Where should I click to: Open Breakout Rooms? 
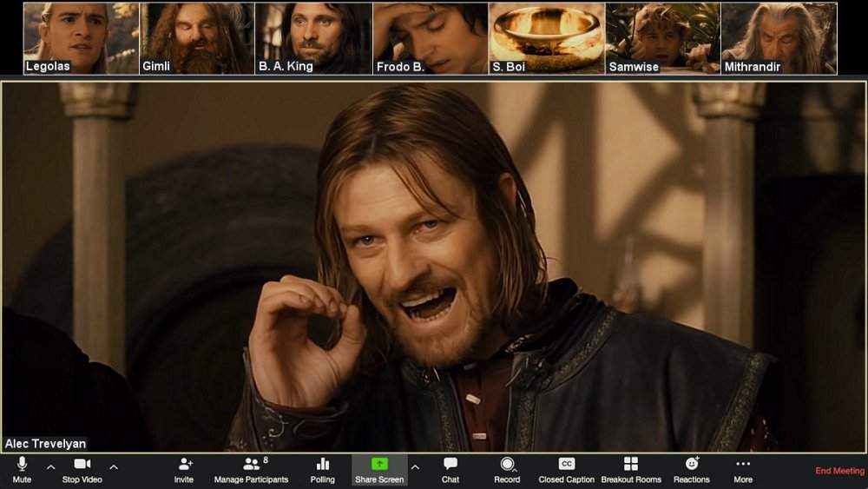pyautogui.click(x=631, y=470)
